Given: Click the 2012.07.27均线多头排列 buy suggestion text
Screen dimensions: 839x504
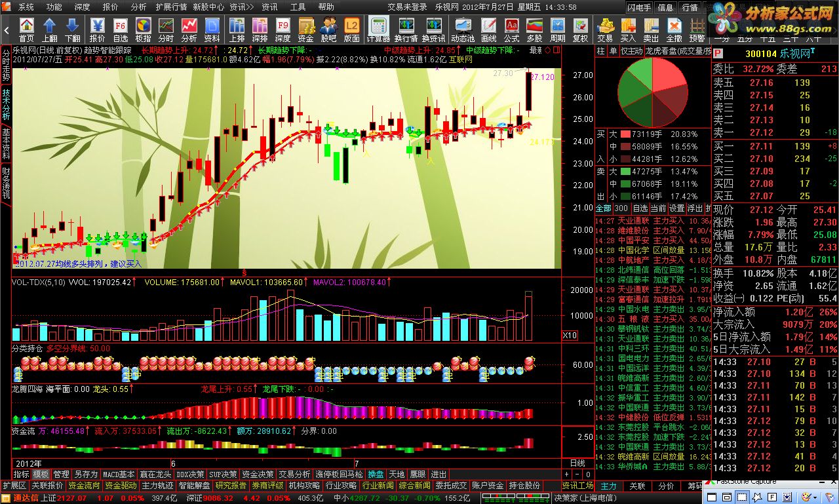Looking at the screenshot, I should coord(79,263).
